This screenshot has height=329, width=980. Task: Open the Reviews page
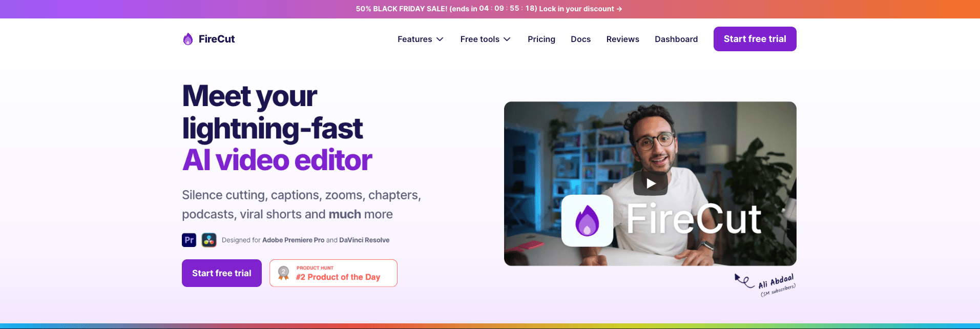(622, 39)
